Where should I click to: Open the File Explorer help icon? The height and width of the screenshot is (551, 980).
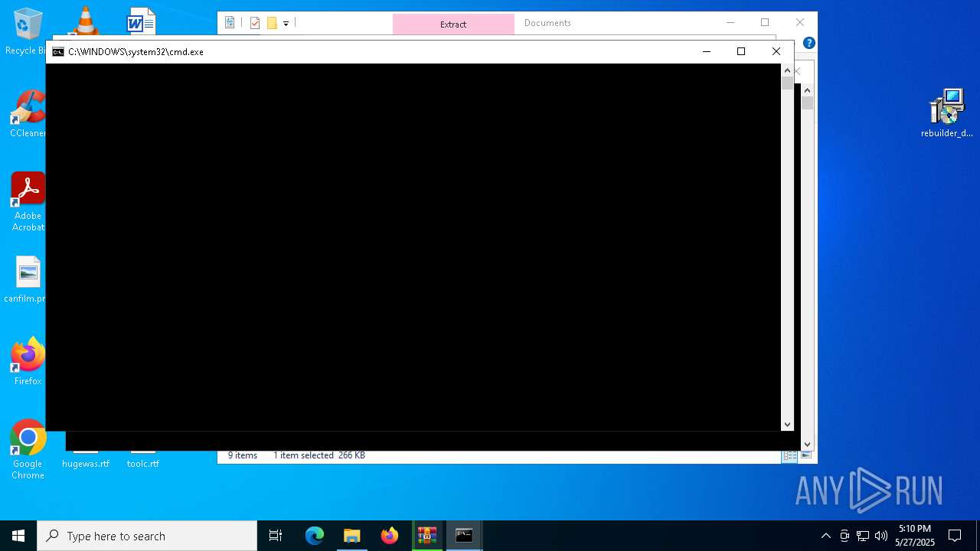[808, 43]
